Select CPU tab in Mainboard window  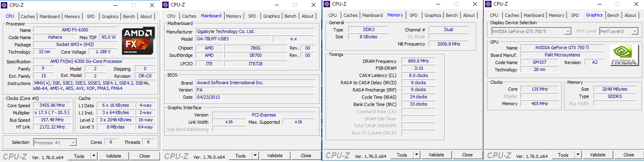tap(171, 16)
